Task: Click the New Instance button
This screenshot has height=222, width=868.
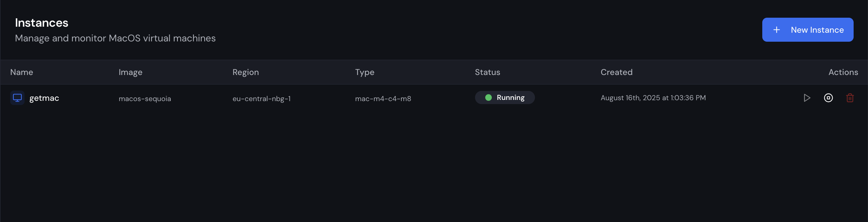Action: point(808,30)
